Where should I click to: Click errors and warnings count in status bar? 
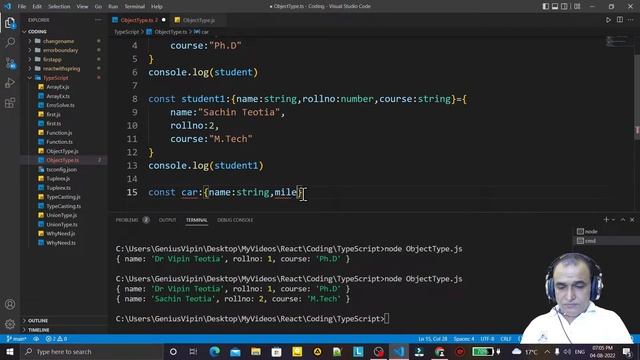click(x=56, y=339)
